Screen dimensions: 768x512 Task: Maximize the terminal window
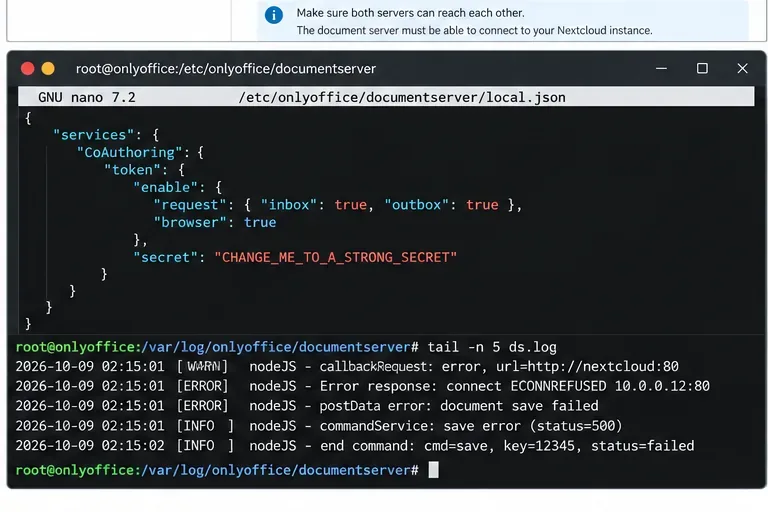click(702, 69)
